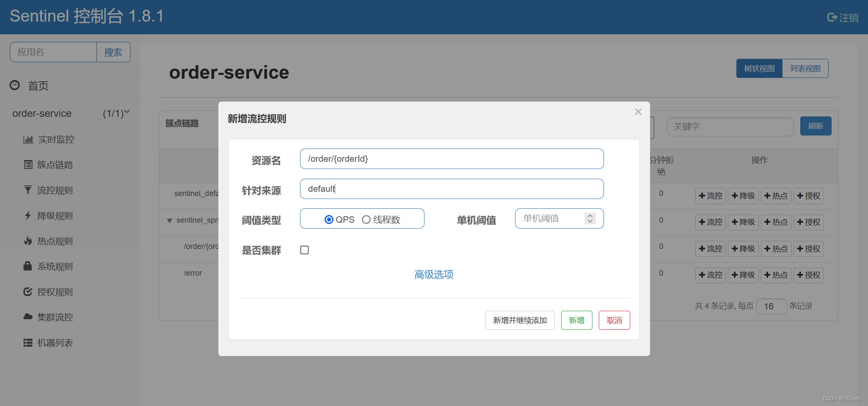Viewport: 868px width, 406px height.
Task: Click the 热点规则 flame icon
Action: pos(28,241)
